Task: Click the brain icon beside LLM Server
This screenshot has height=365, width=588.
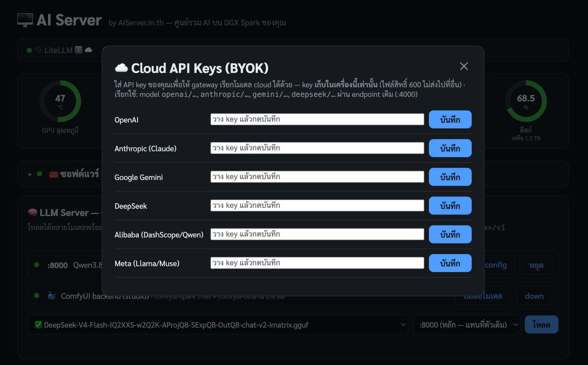Action: (x=33, y=213)
